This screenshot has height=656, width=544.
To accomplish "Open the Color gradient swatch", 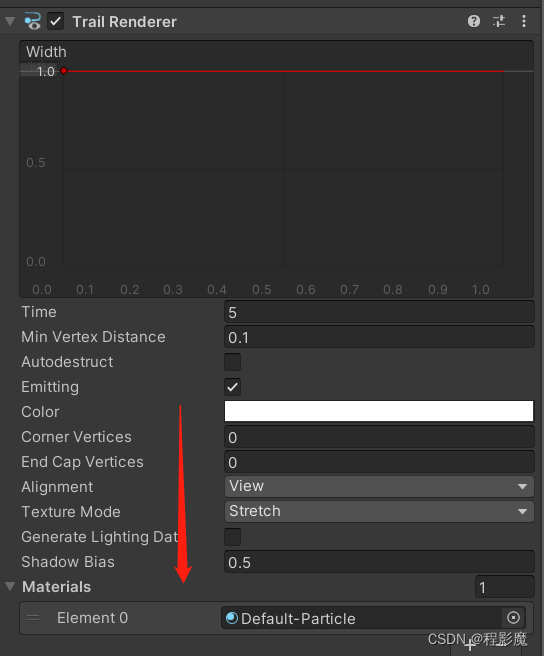I will click(379, 411).
